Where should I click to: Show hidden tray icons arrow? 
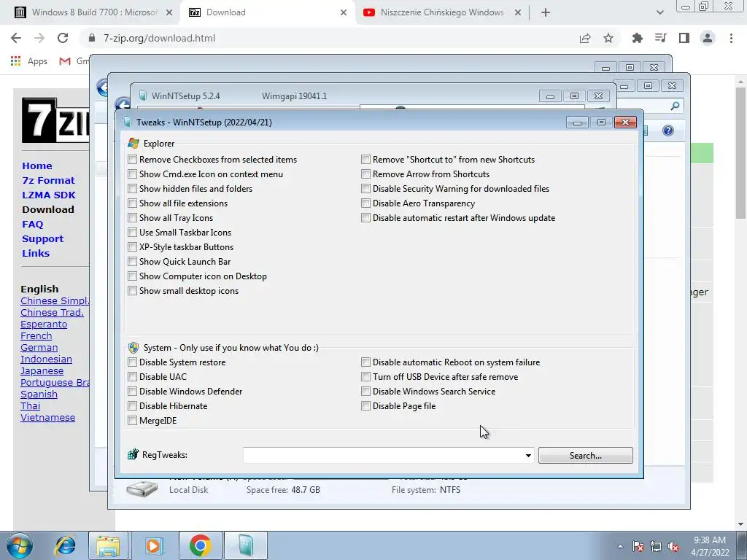click(x=620, y=546)
